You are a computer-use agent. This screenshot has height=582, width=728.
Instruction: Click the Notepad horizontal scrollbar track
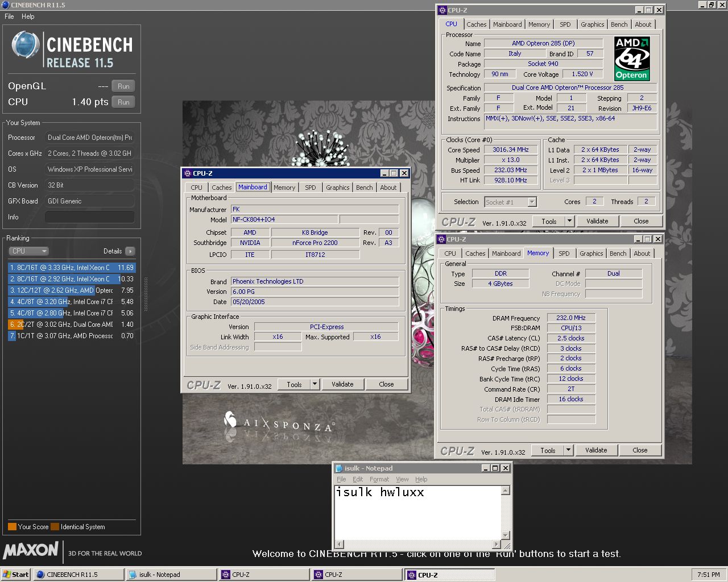[x=418, y=544]
